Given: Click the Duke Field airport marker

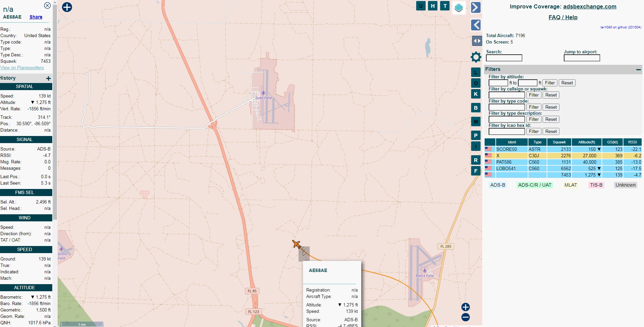Looking at the screenshot, I should [x=263, y=93].
